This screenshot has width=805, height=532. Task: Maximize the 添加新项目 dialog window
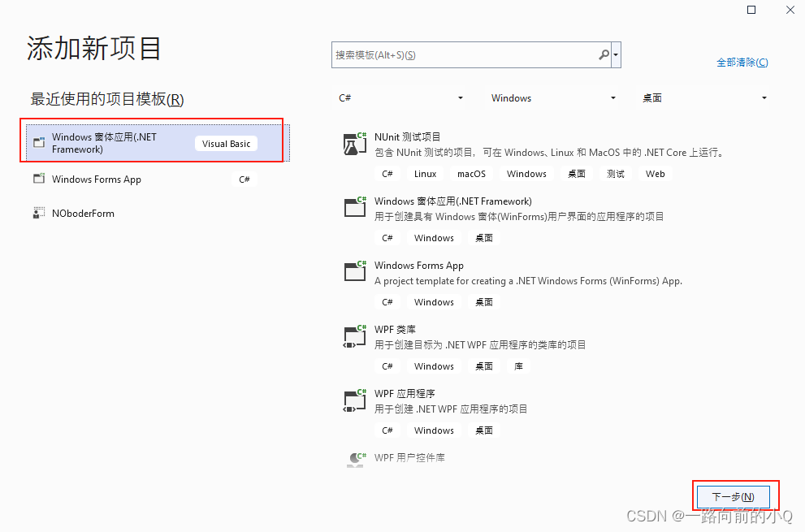tap(751, 10)
